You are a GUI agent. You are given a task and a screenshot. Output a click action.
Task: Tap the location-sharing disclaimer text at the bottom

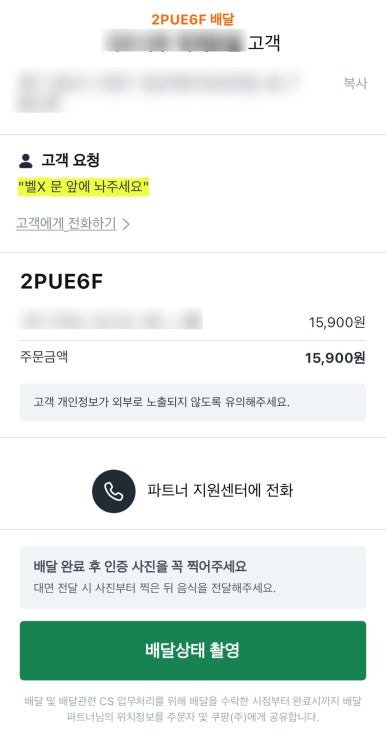(193, 709)
